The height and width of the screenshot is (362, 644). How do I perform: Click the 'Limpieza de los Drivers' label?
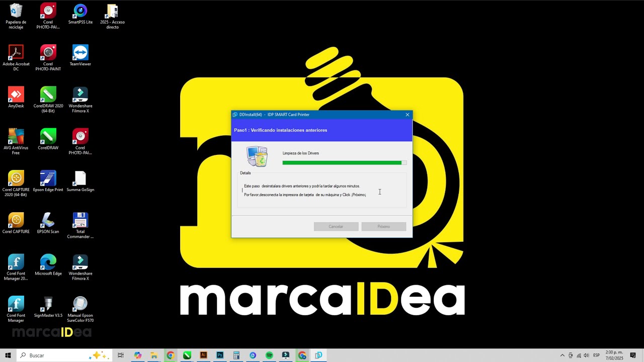point(301,153)
